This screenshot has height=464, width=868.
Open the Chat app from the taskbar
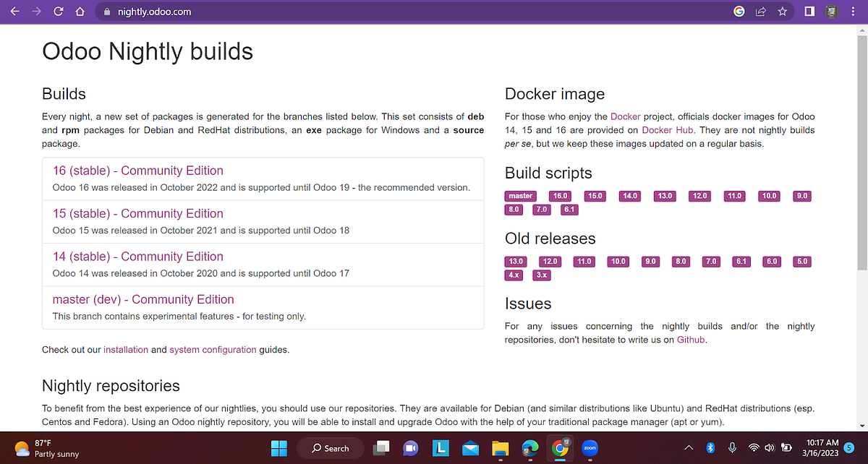[411, 448]
